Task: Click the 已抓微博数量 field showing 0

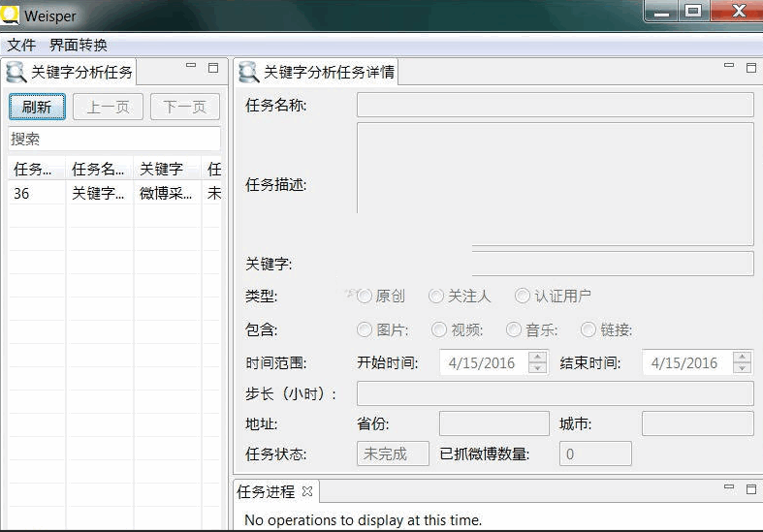Action: (x=595, y=454)
